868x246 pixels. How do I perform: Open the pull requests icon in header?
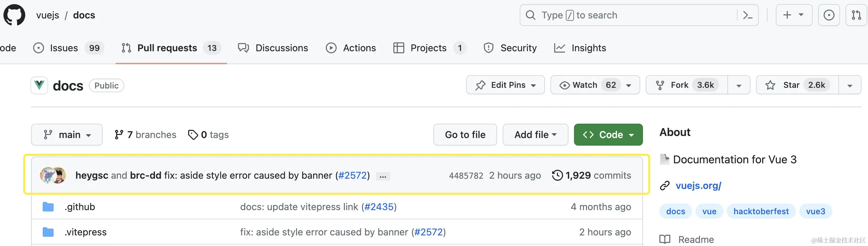point(856,15)
